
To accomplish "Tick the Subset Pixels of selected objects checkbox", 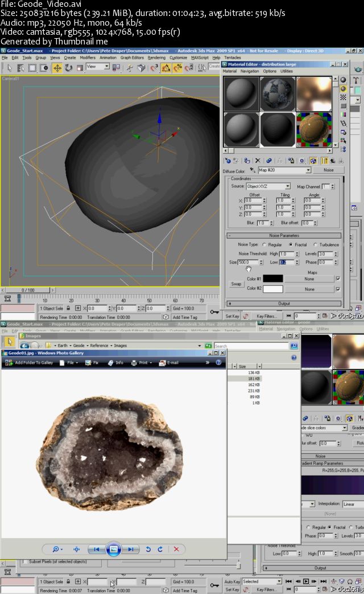I will pyautogui.click(x=25, y=562).
